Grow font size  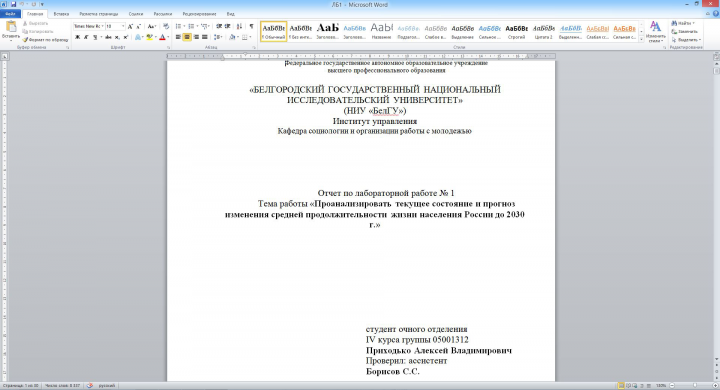click(x=130, y=26)
